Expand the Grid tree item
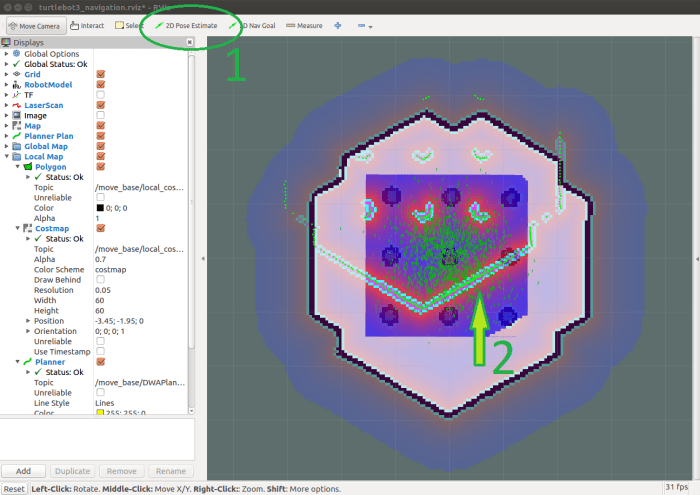Viewport: 700px width, 495px height. pyautogui.click(x=6, y=74)
